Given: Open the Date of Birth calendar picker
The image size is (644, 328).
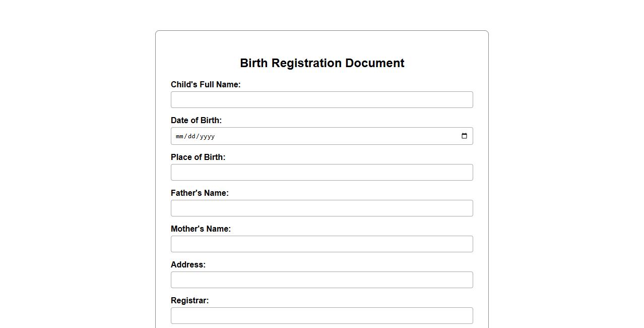Looking at the screenshot, I should 464,136.
